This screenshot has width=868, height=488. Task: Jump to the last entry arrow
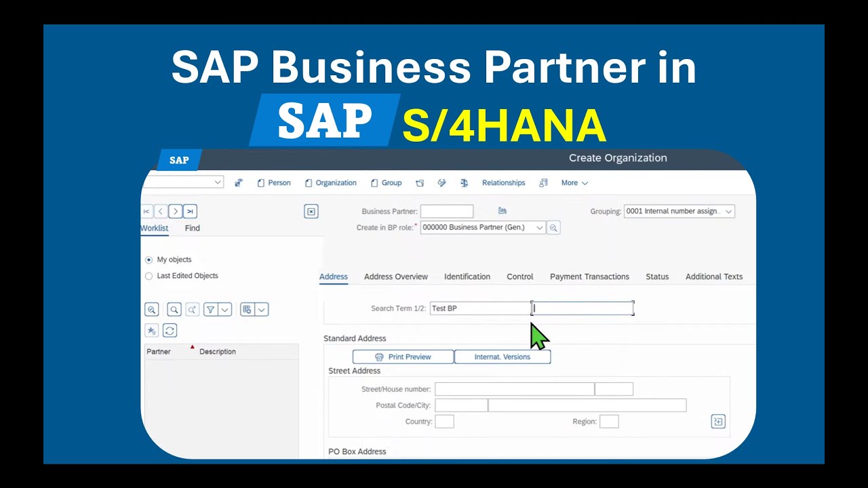point(190,211)
